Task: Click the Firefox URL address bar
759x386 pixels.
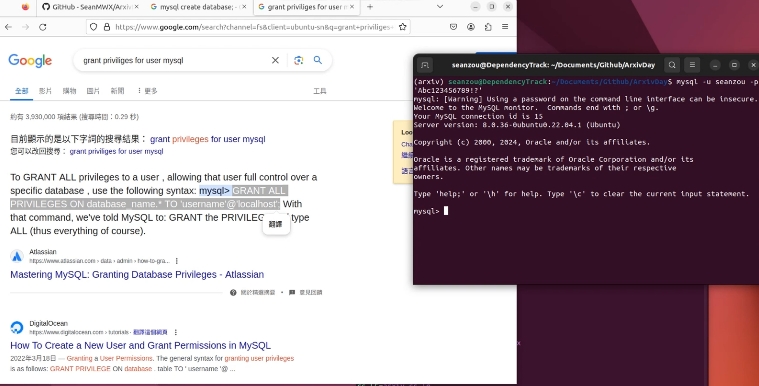Action: pos(254,27)
